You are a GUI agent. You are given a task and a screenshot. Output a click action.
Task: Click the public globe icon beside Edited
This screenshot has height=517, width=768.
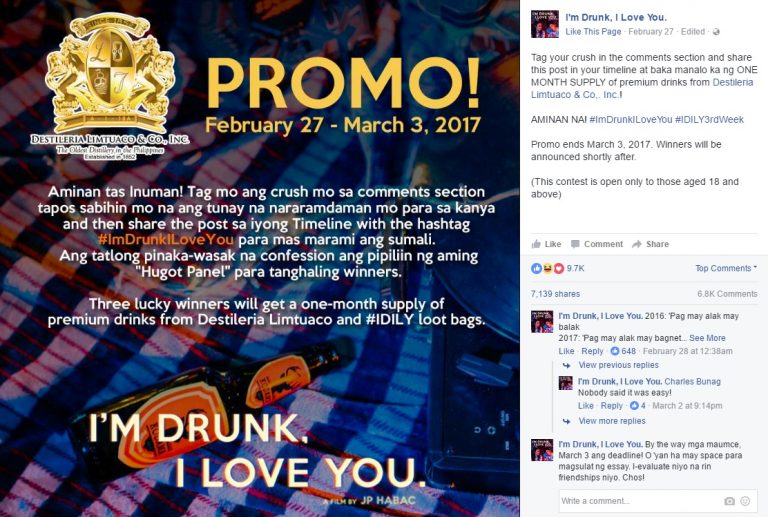[x=716, y=32]
